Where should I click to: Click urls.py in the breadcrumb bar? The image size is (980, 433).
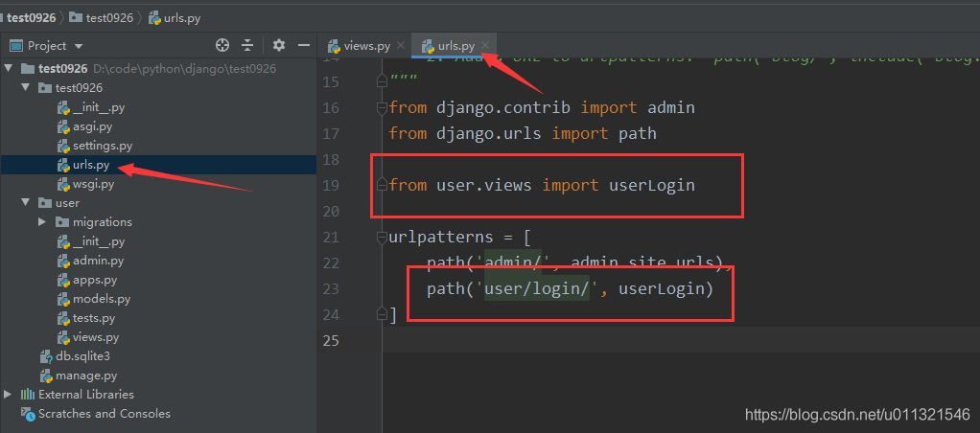point(175,18)
